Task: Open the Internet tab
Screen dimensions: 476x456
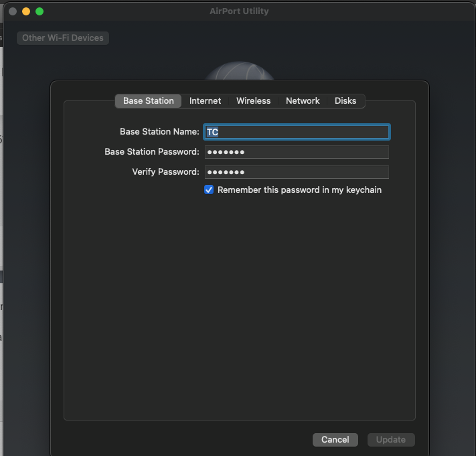Action: coord(206,101)
